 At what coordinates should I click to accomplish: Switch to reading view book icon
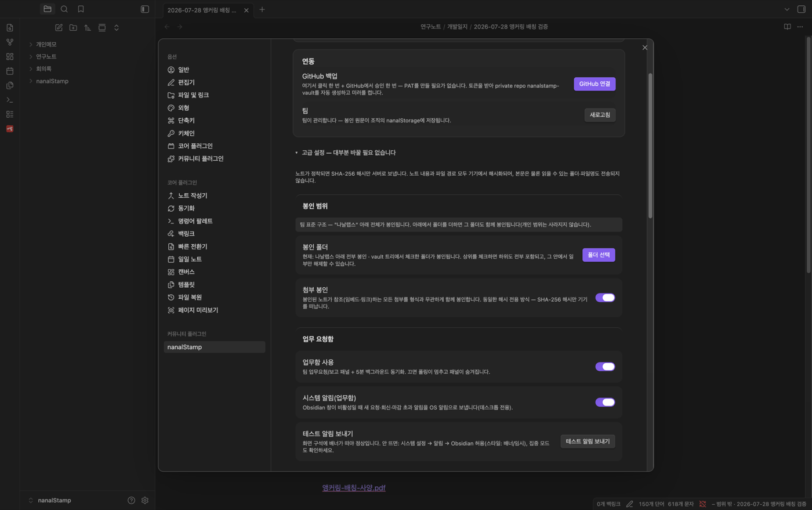[787, 27]
